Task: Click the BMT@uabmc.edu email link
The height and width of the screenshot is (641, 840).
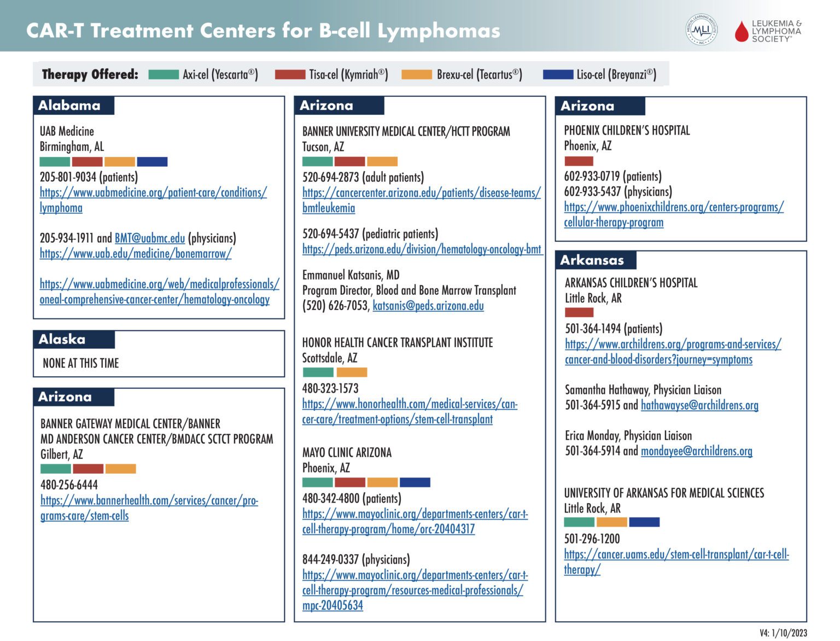Action: pos(150,238)
